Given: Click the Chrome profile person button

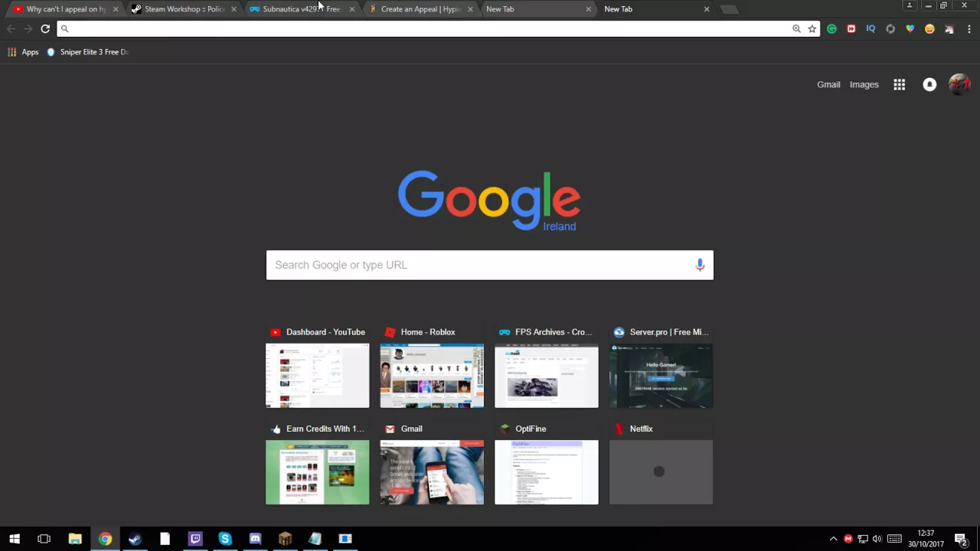Looking at the screenshot, I should point(910,5).
